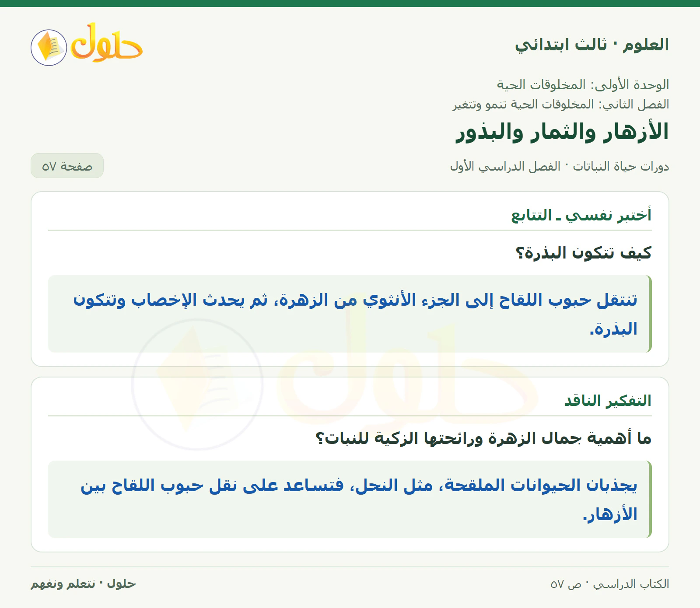Click the answer starting تنتقل حبوب اللقاح

[350, 314]
